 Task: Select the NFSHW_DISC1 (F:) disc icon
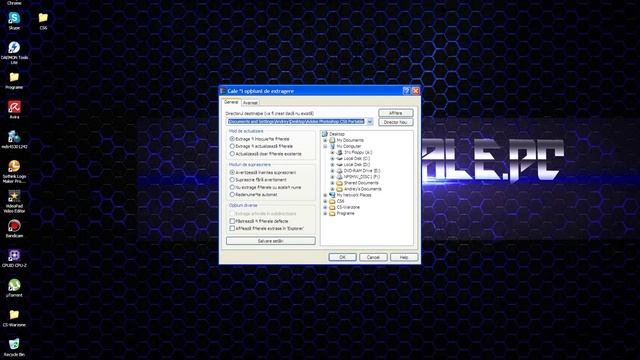pos(340,177)
